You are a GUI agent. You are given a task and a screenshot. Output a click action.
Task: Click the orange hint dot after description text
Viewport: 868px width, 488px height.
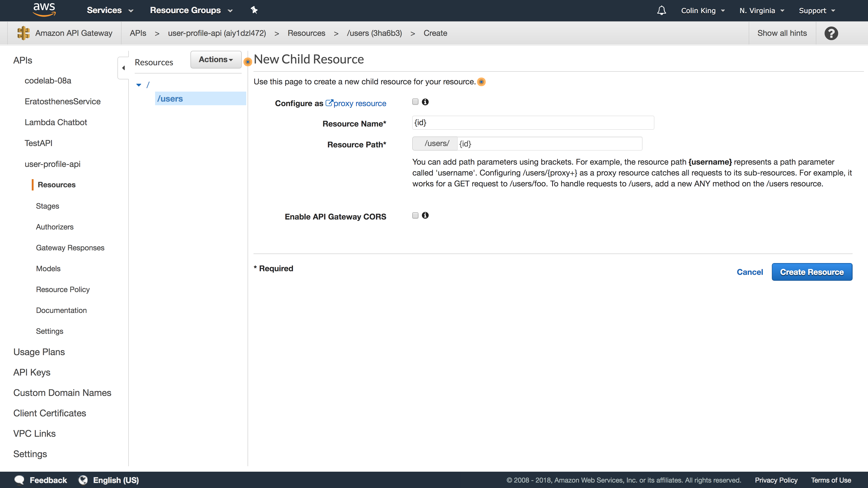tap(482, 82)
